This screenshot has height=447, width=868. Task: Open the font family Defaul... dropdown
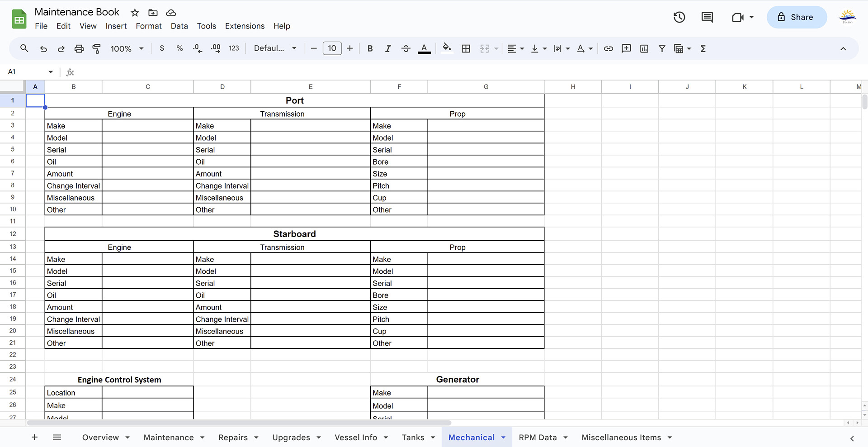pyautogui.click(x=275, y=48)
